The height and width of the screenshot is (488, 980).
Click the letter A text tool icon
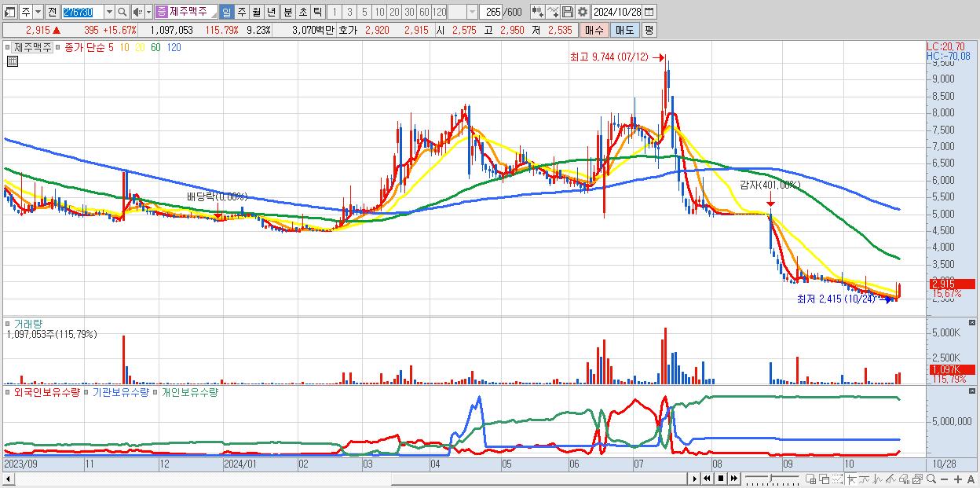971,479
